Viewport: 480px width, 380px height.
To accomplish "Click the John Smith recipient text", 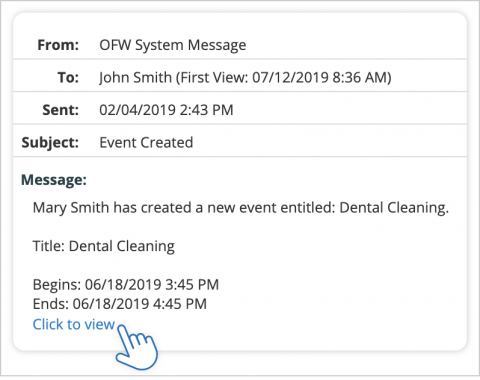I will (x=135, y=77).
